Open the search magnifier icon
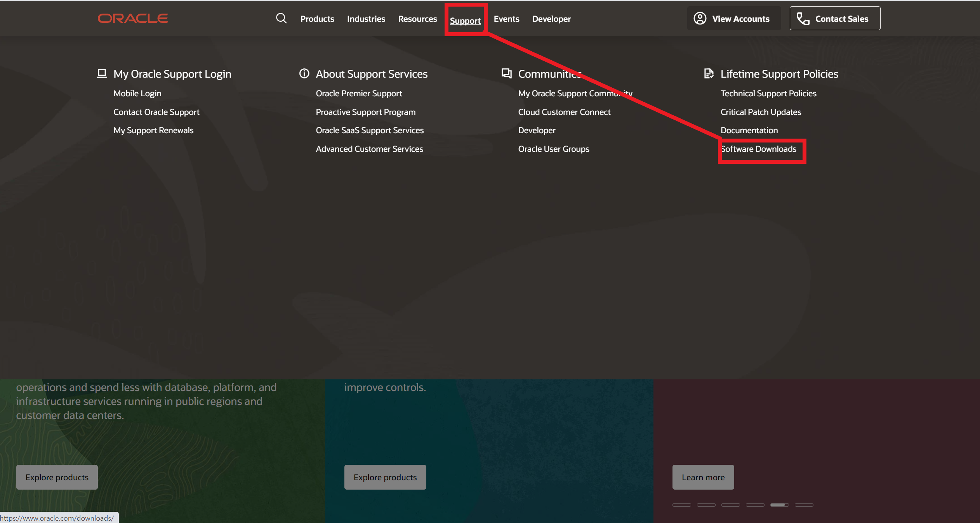The width and height of the screenshot is (980, 523). [x=281, y=18]
